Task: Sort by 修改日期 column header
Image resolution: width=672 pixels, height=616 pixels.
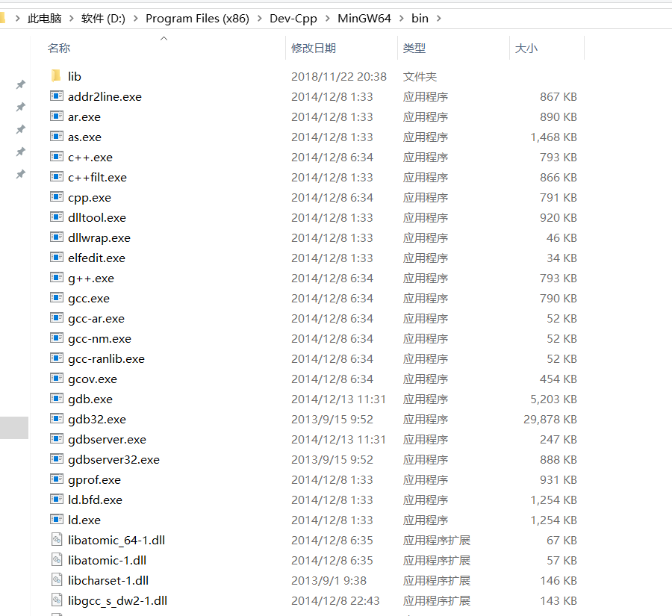Action: pos(314,49)
